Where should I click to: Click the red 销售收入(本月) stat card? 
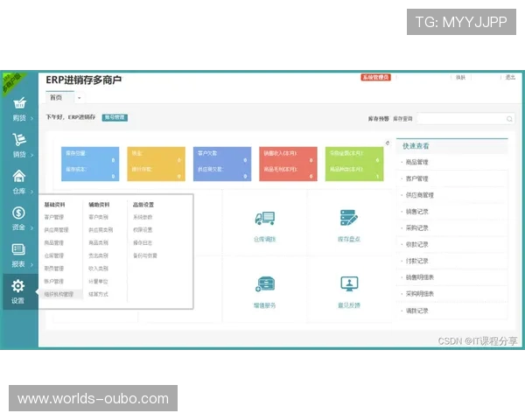point(288,164)
